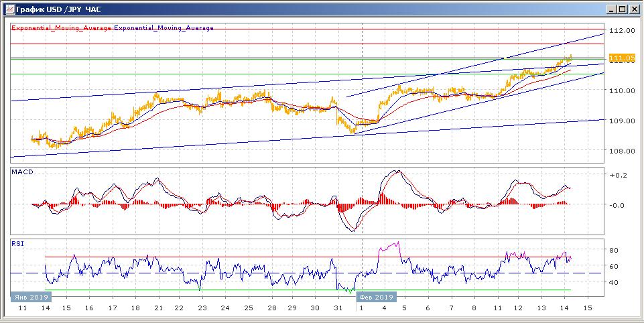Select the Фев 2019 month marker

377,296
